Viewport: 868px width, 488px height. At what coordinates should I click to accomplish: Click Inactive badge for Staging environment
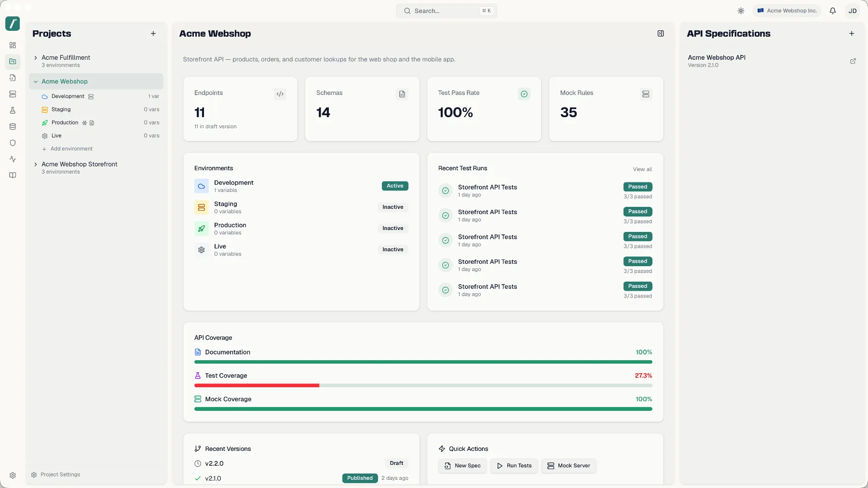(393, 207)
